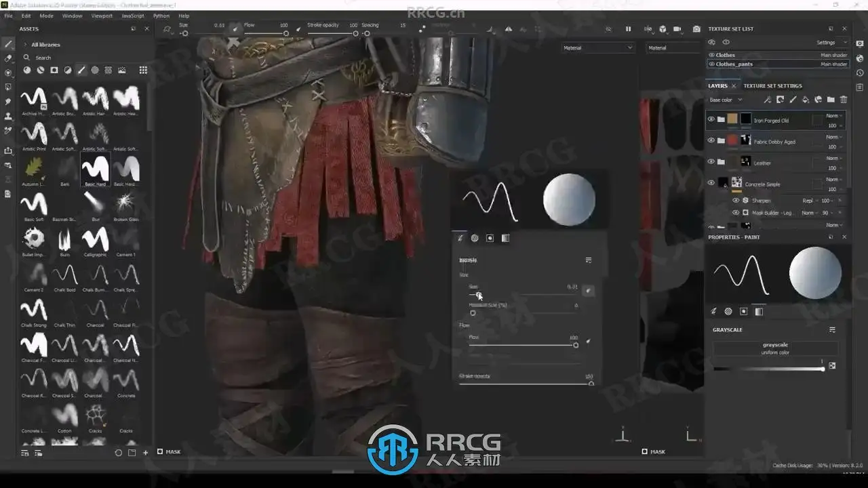The image size is (868, 488).
Task: Open the Mode menu
Action: pyautogui.click(x=46, y=16)
